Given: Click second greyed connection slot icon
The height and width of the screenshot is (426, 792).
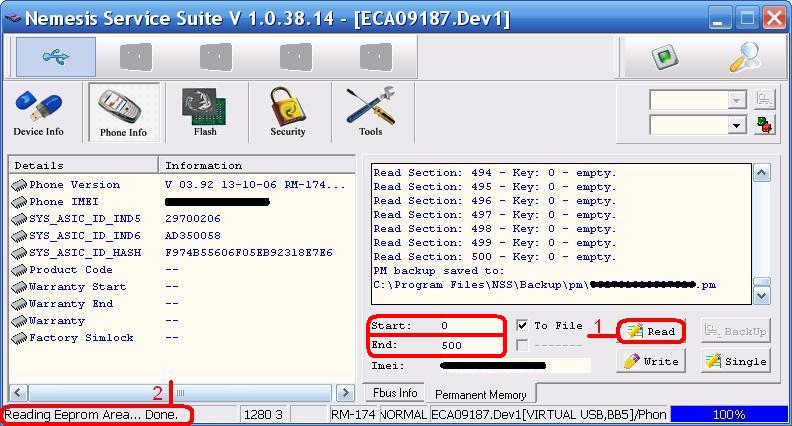Looking at the screenshot, I should [x=216, y=57].
